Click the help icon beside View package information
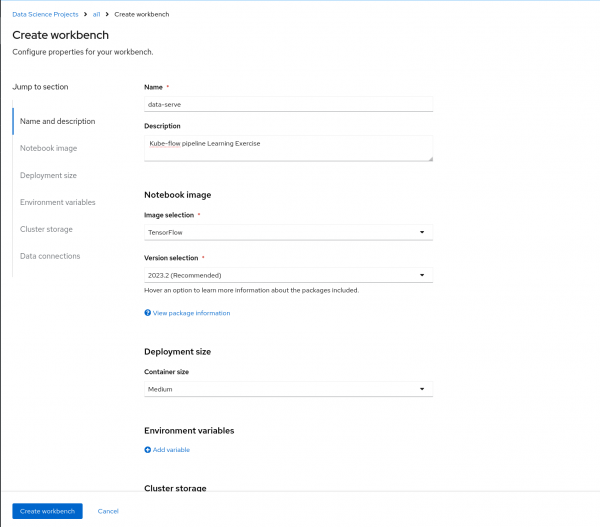The image size is (600, 527). click(148, 313)
